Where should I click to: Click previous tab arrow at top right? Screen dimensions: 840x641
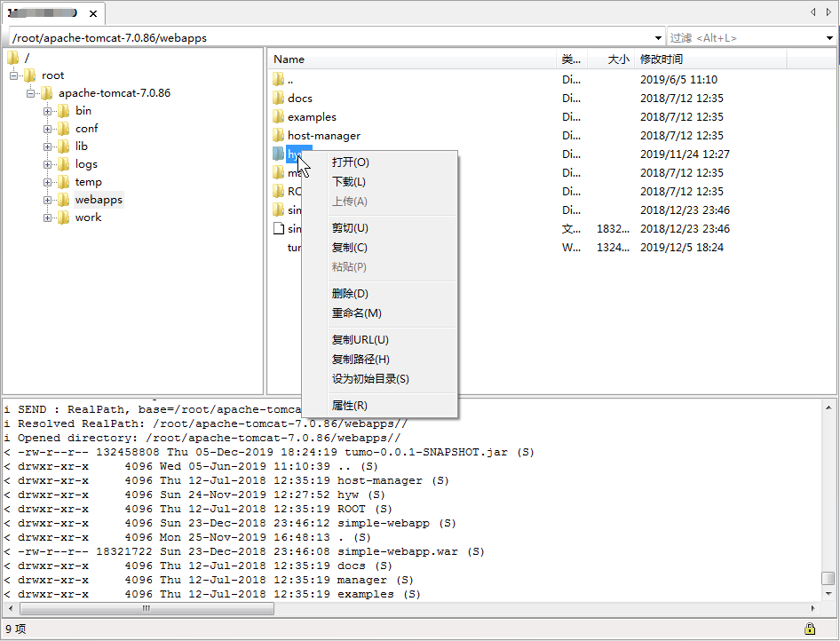tap(813, 12)
